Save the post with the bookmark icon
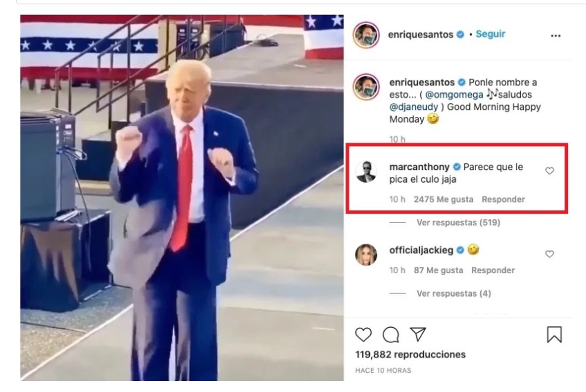This screenshot has width=586, height=392. click(x=554, y=335)
